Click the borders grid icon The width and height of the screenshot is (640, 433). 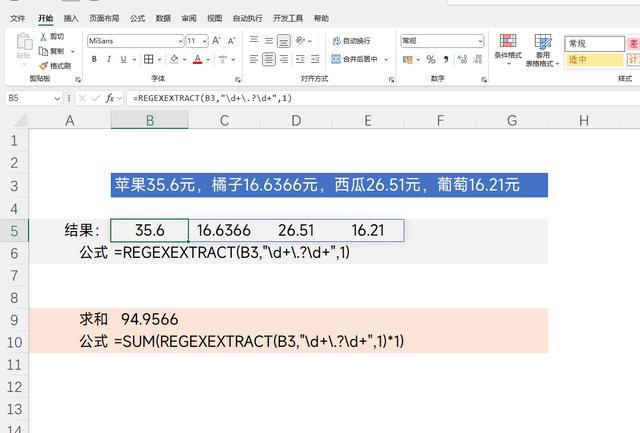[149, 60]
